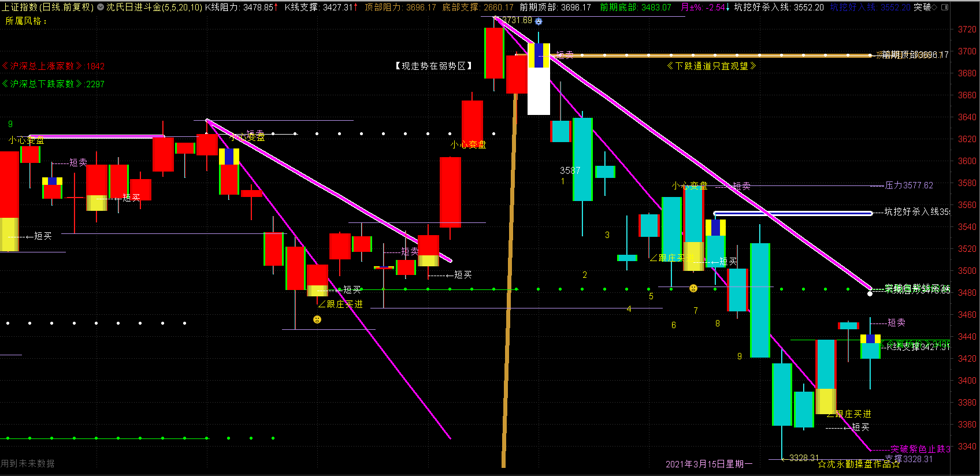Click the 3720 tick on price axis
This screenshot has width=980, height=476.
point(967,29)
